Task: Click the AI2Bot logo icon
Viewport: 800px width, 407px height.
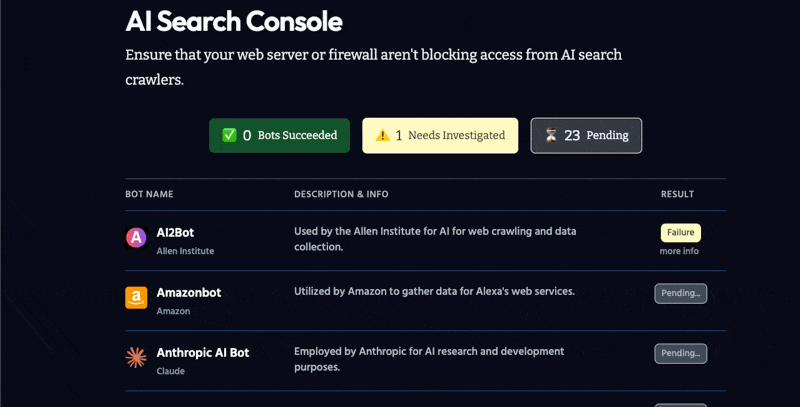Action: pos(136,238)
